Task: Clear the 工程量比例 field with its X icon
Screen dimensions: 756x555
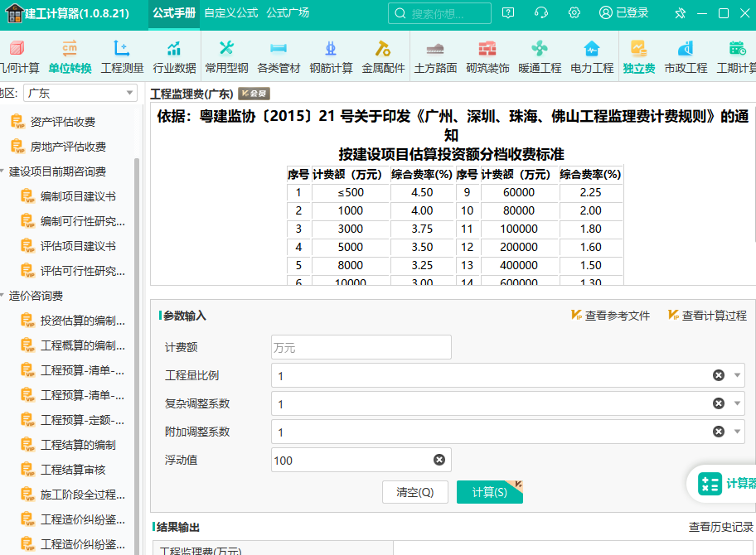Action: coord(719,375)
